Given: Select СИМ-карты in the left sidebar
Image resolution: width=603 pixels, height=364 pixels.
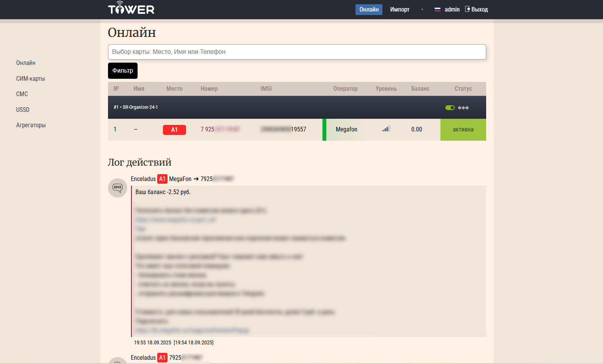Looking at the screenshot, I should 30,79.
